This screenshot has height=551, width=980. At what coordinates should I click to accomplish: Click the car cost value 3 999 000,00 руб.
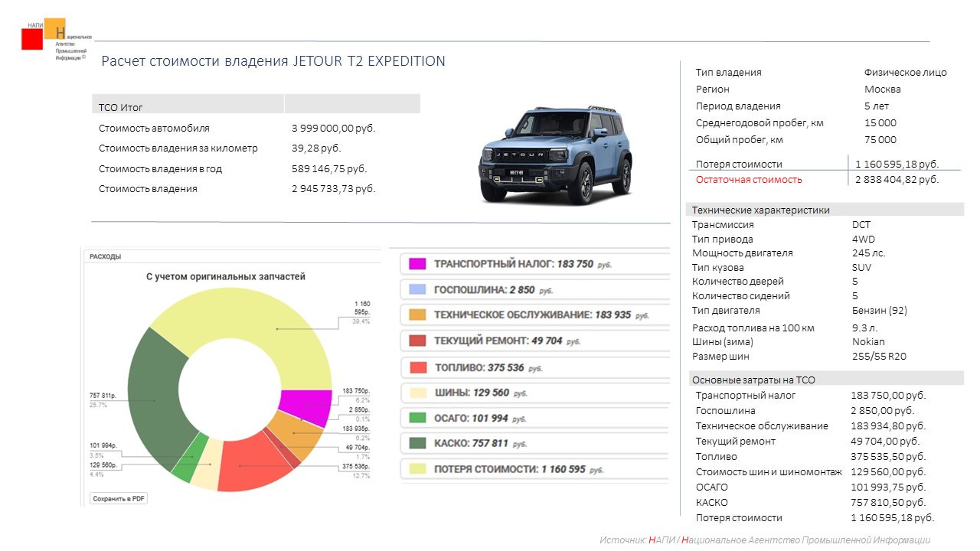(x=334, y=129)
